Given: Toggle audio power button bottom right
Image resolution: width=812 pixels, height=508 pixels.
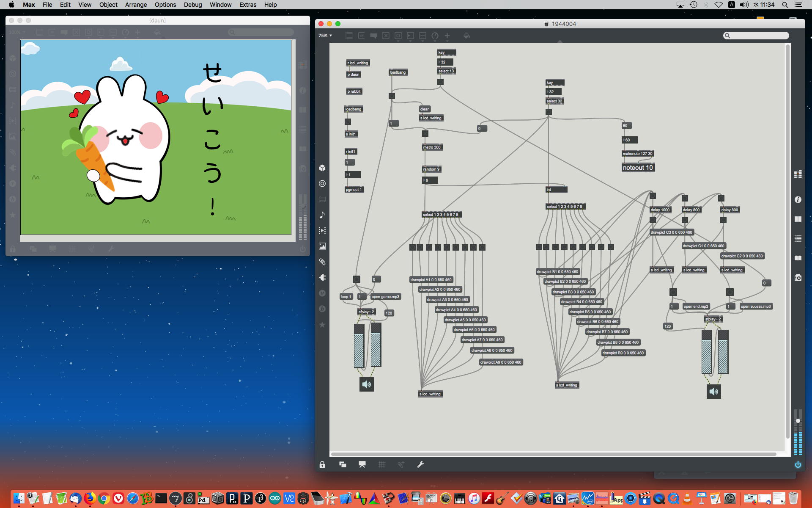Looking at the screenshot, I should coord(798,464).
